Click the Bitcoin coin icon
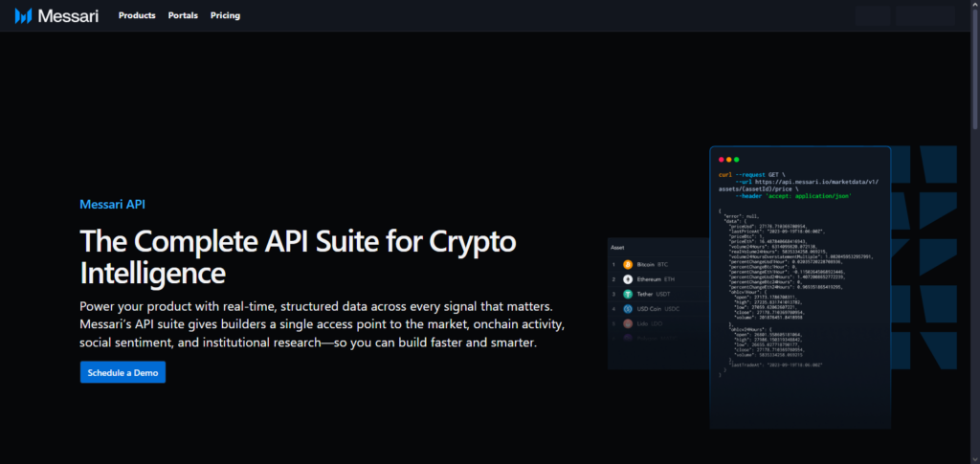This screenshot has height=464, width=980. [628, 264]
